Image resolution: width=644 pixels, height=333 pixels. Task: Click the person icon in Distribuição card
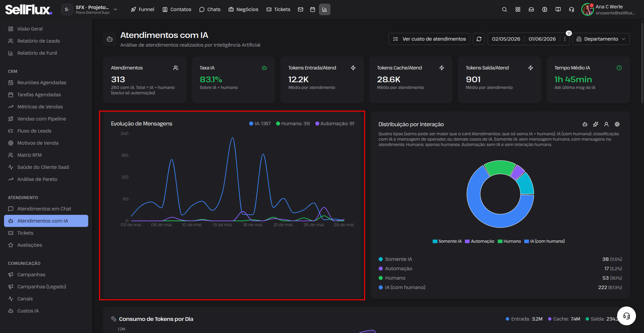tap(606, 124)
